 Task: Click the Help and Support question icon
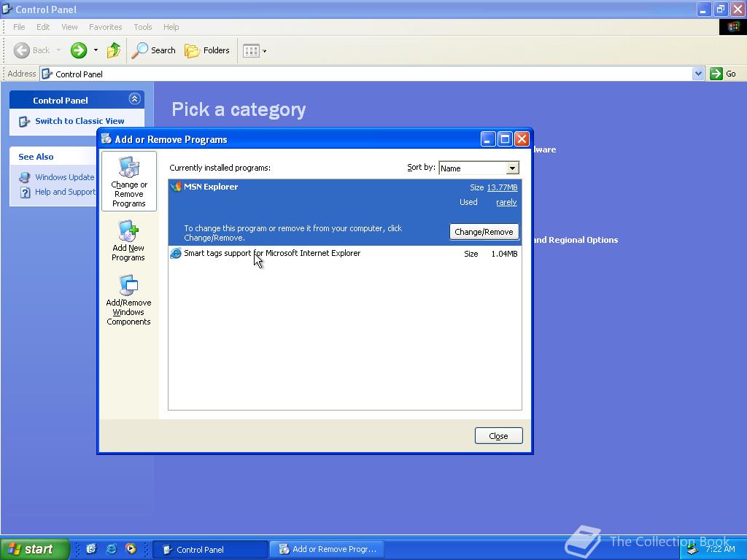pyautogui.click(x=25, y=192)
